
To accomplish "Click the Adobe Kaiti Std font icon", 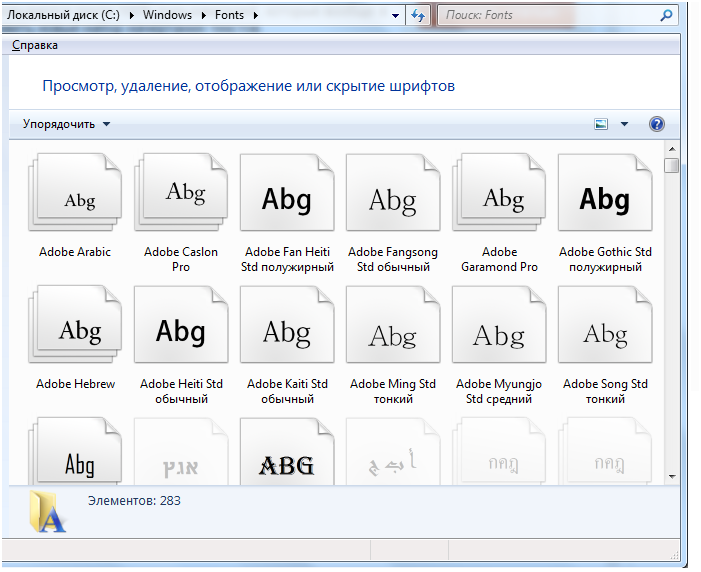I will click(x=287, y=330).
